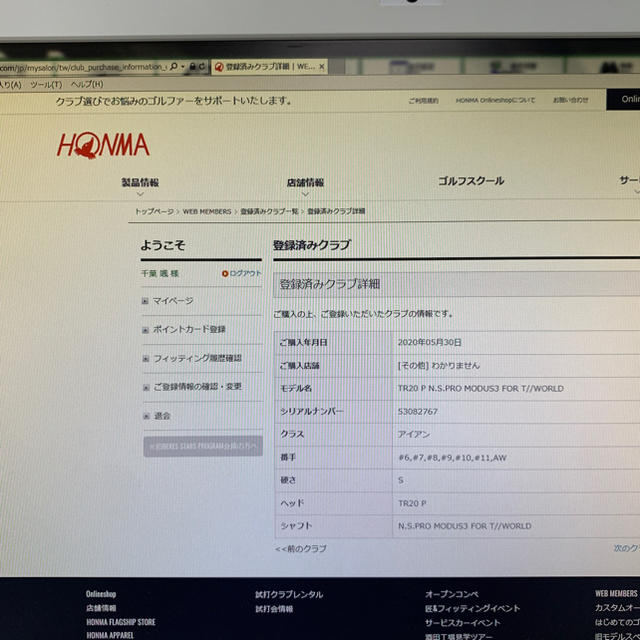This screenshot has height=640, width=640.
Task: Click the フィッティング履歴確認 bullet icon
Action: pyautogui.click(x=146, y=359)
